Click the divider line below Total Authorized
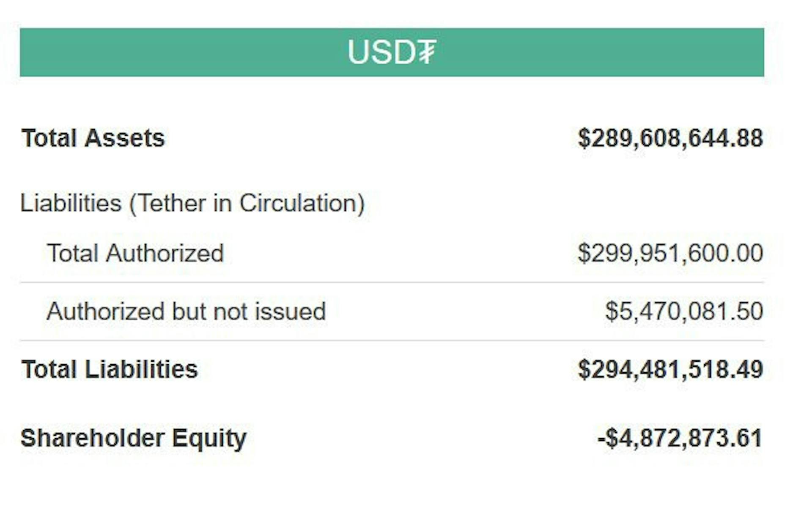812x505 pixels. [392, 282]
